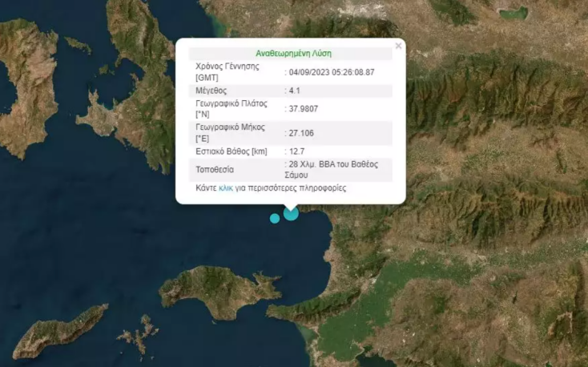Click the longitude value 27.106
The height and width of the screenshot is (367, 588).
pos(301,133)
